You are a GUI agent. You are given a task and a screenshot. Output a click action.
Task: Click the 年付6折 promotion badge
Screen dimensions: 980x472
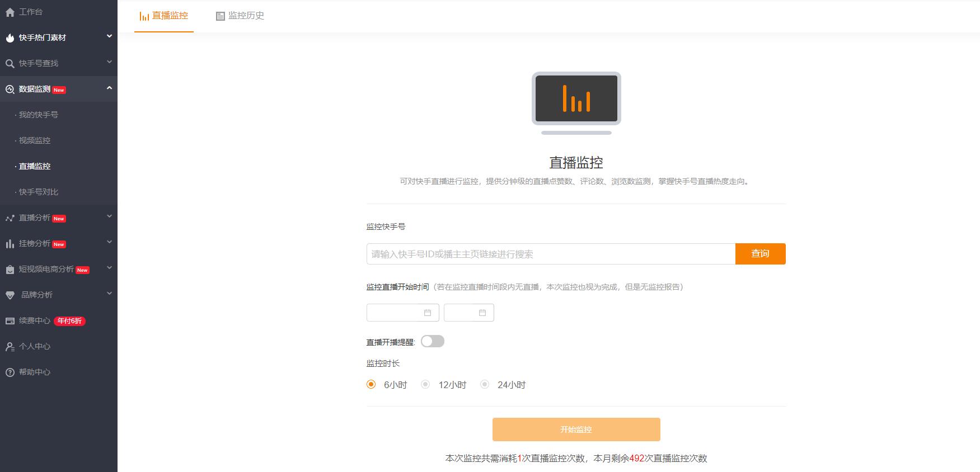click(70, 321)
